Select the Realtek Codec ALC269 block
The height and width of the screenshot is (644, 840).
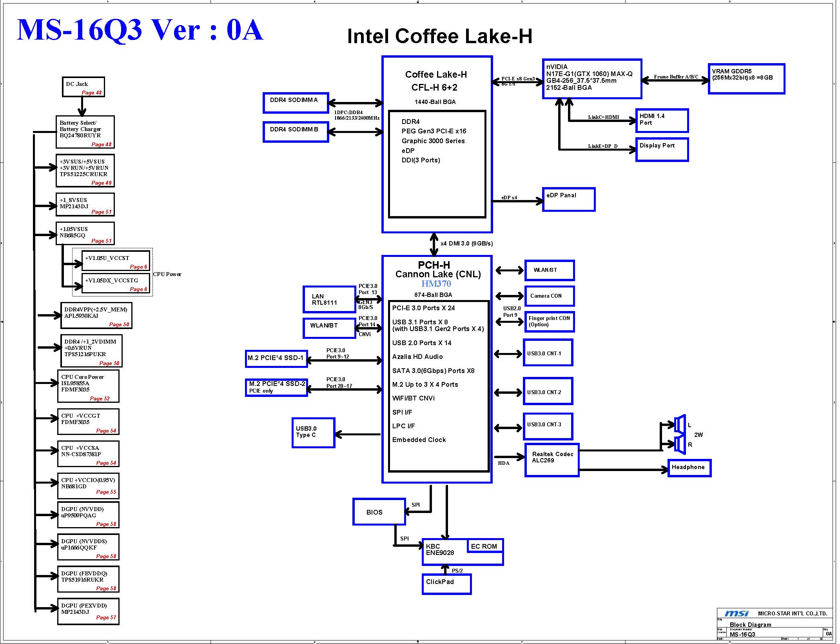coord(552,460)
